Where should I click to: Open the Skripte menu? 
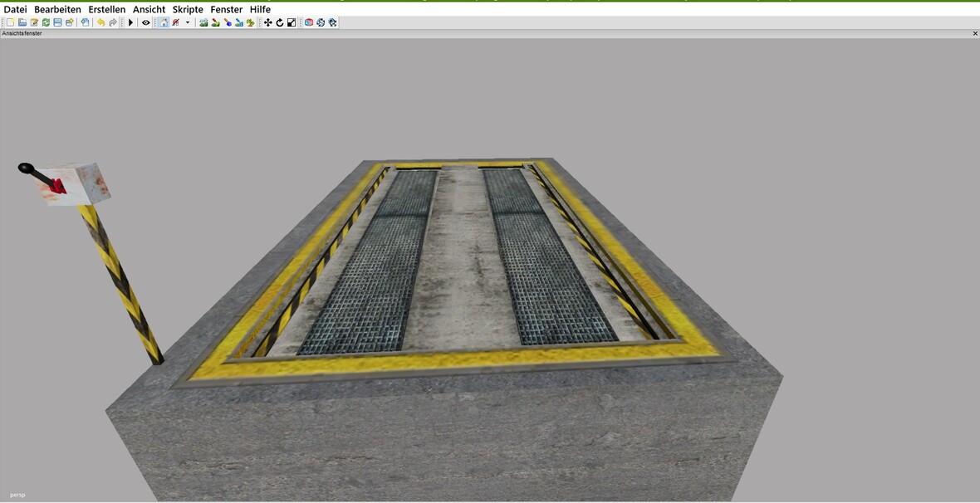click(x=188, y=9)
